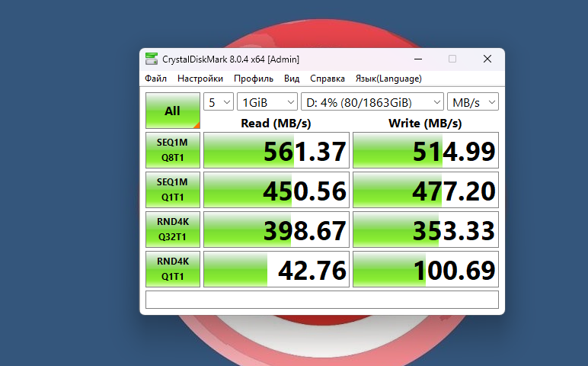
Task: Open the Профиль menu
Action: [x=254, y=79]
